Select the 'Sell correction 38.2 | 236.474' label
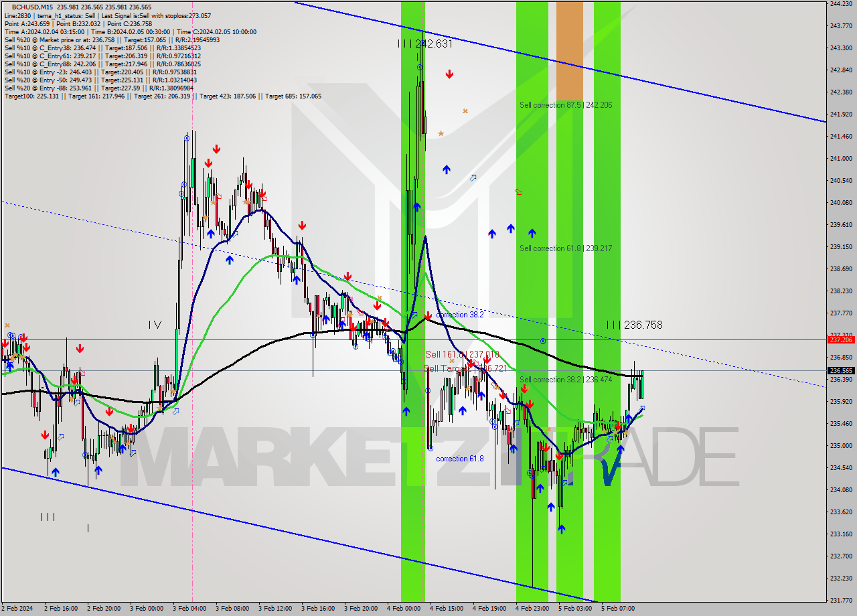This screenshot has width=857, height=616. point(566,380)
